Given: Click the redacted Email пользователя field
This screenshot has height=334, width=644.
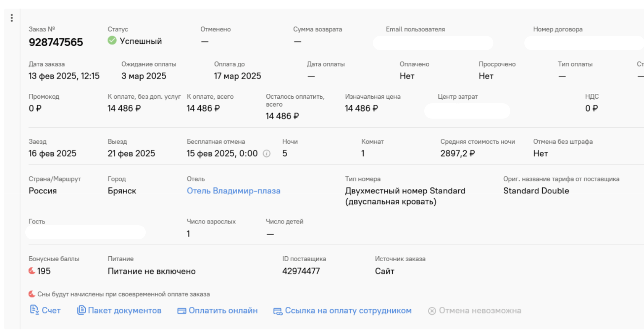Looking at the screenshot, I should tap(433, 43).
